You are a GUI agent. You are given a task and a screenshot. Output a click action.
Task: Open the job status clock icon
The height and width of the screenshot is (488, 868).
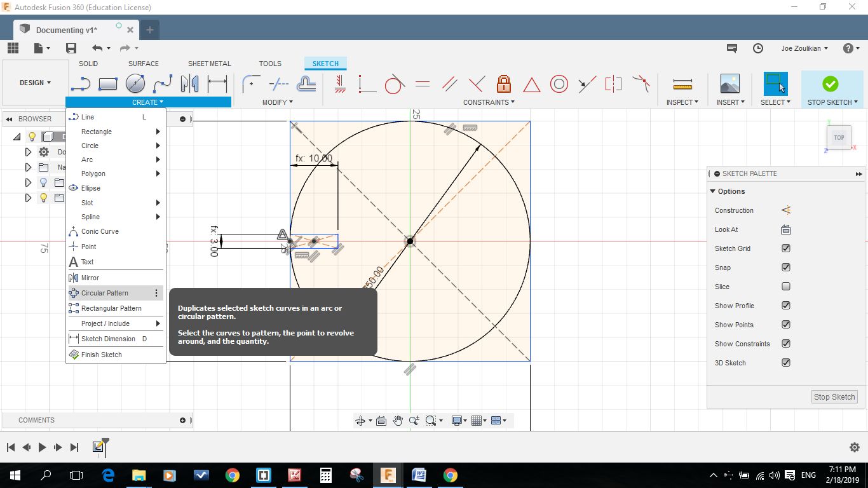click(x=758, y=48)
